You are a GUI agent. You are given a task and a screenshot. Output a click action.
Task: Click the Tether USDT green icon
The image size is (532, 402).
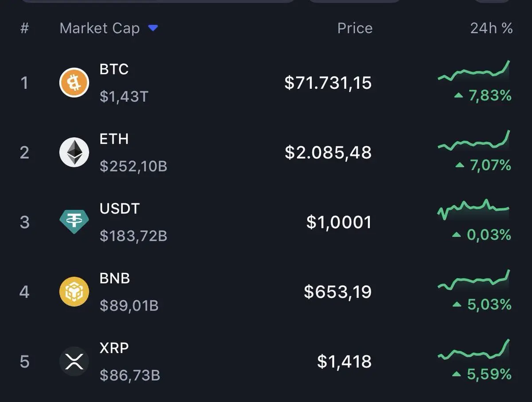click(74, 222)
